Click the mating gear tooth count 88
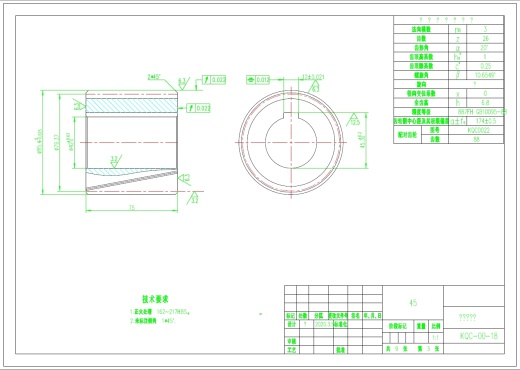The image size is (520, 370). click(x=476, y=139)
